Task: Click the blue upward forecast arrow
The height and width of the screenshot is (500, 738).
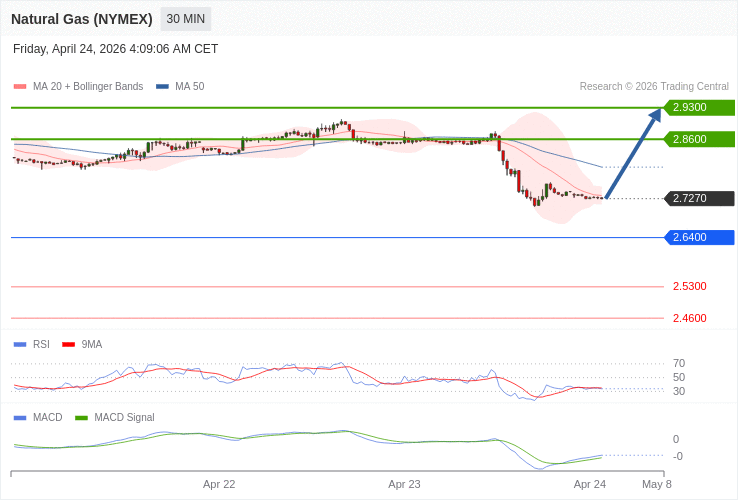Action: tap(633, 153)
